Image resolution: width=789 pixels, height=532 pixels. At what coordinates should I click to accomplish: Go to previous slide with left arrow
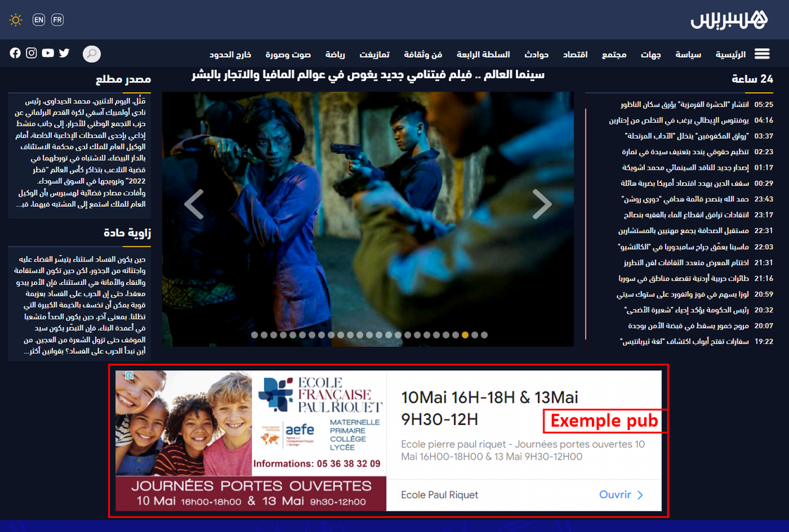(x=194, y=204)
